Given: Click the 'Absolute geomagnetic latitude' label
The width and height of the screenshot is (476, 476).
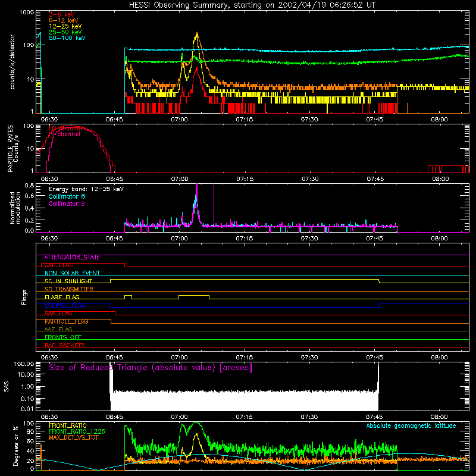Looking at the screenshot, I should pyautogui.click(x=411, y=425).
